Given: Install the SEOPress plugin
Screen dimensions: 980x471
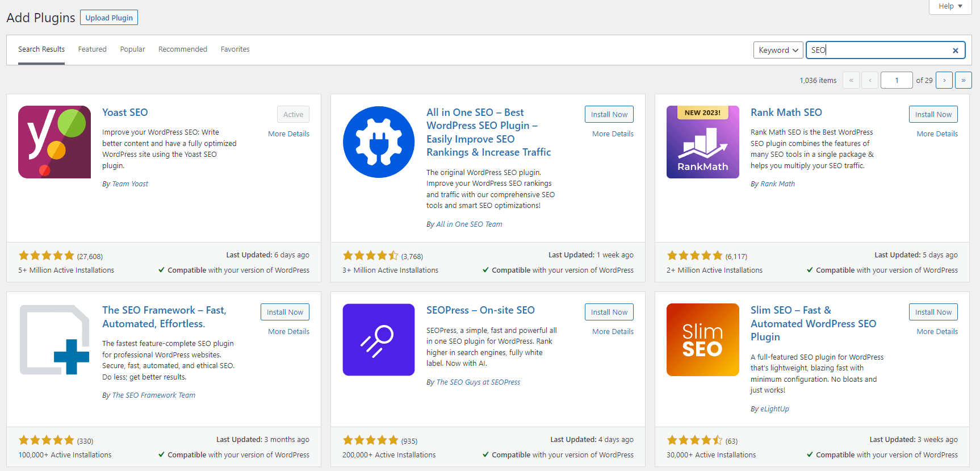Looking at the screenshot, I should point(609,312).
